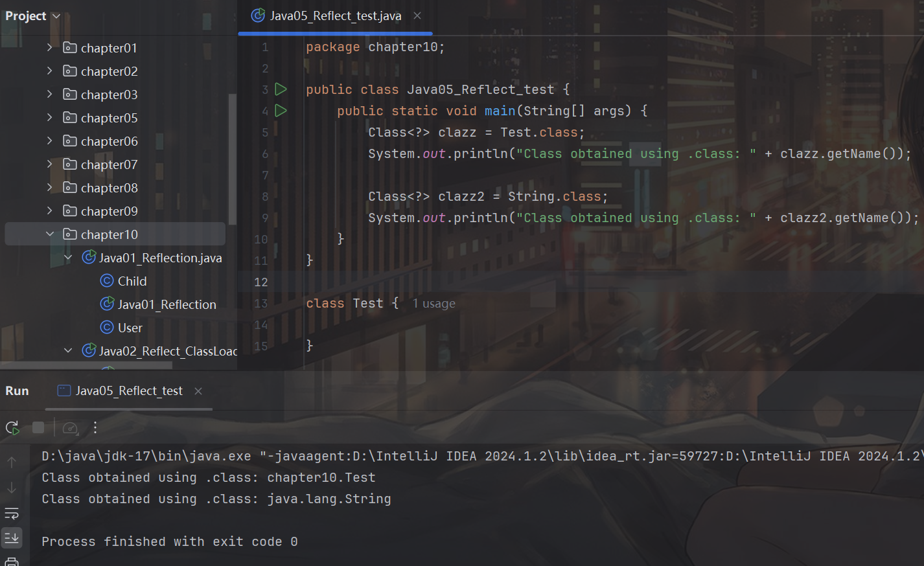Click the Rerun icon in Run panel
The width and height of the screenshot is (924, 566).
12,427
